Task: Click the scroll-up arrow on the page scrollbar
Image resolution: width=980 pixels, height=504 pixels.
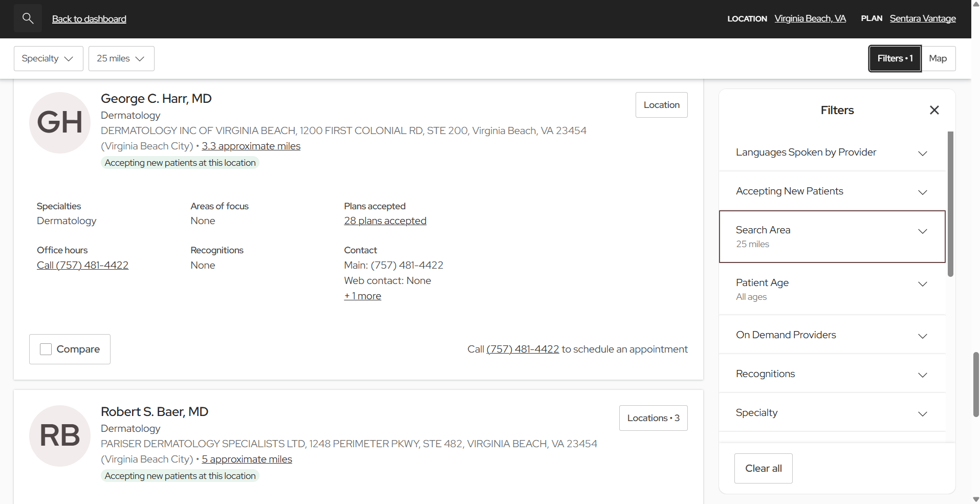Action: [974, 4]
